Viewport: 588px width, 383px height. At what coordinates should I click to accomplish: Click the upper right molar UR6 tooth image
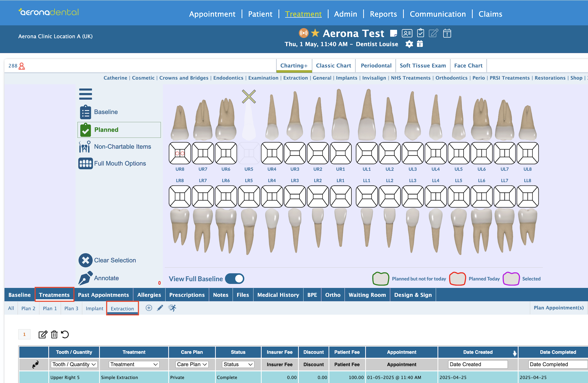226,119
